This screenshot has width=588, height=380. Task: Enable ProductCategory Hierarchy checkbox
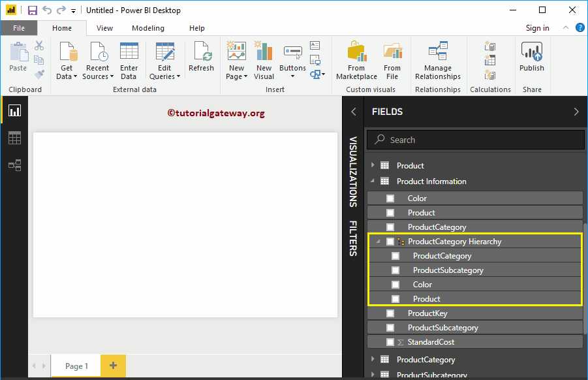[x=390, y=242]
